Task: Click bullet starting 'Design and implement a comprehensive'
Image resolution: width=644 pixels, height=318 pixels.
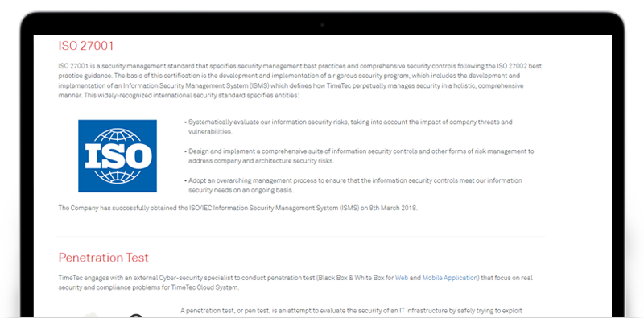Action: [x=359, y=156]
